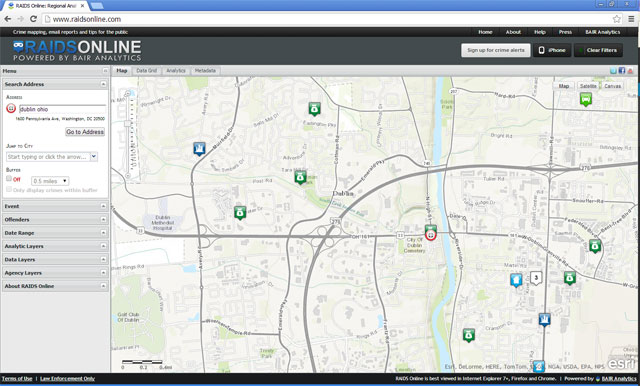Viewport: 640px width, 386px height.
Task: Click the red address locator icon beside the address field
Action: 11,109
